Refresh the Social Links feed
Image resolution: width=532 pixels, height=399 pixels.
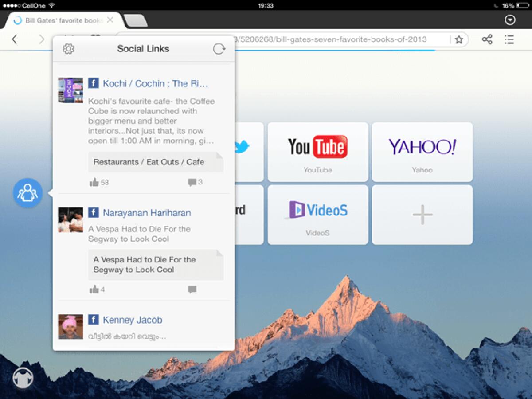[218, 49]
